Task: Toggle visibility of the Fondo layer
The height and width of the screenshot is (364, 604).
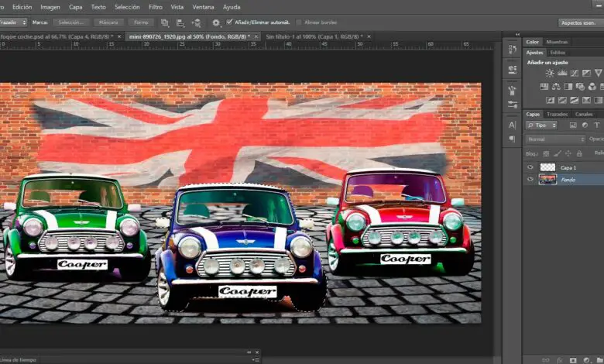Action: coord(530,179)
